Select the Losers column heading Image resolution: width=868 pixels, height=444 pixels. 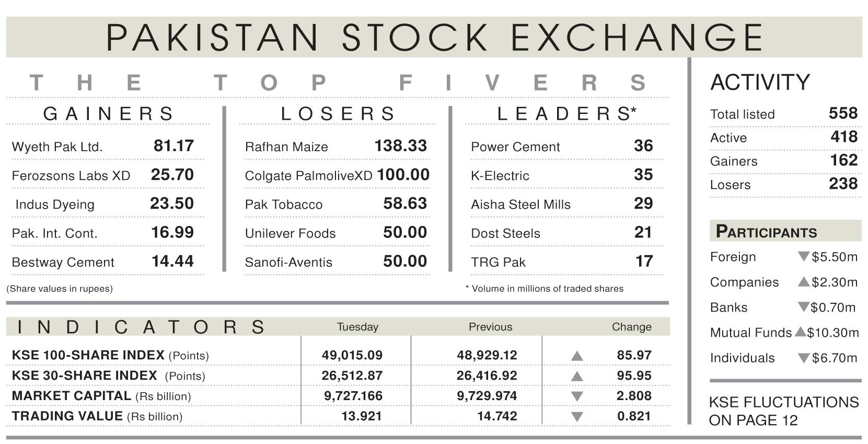point(338,113)
